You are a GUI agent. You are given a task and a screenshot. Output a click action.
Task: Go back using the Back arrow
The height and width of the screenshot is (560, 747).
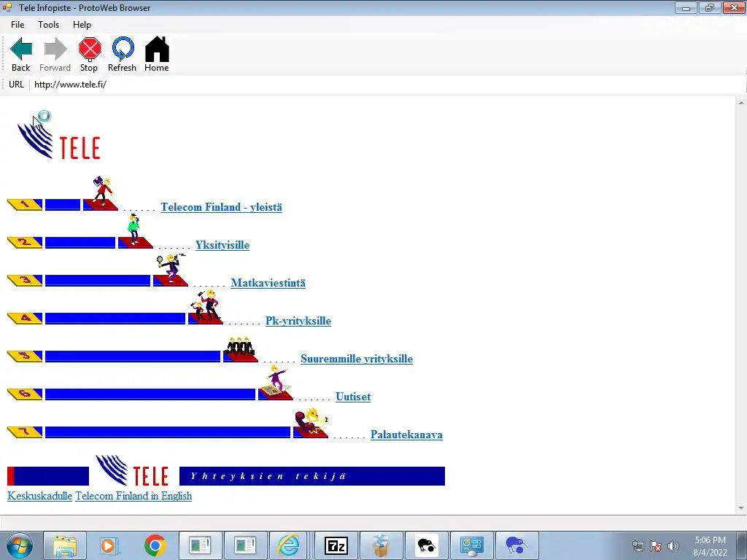[21, 54]
